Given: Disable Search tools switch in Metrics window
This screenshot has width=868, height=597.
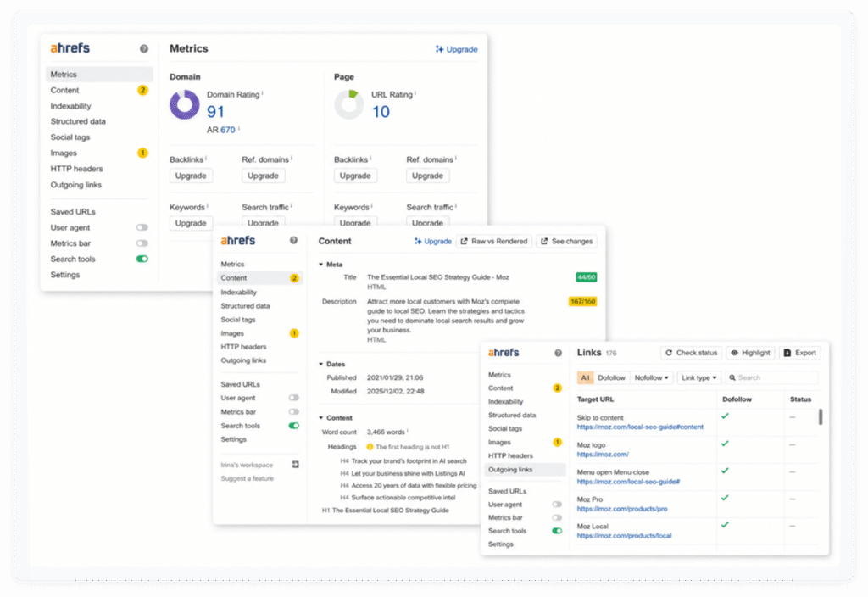Looking at the screenshot, I should point(142,259).
